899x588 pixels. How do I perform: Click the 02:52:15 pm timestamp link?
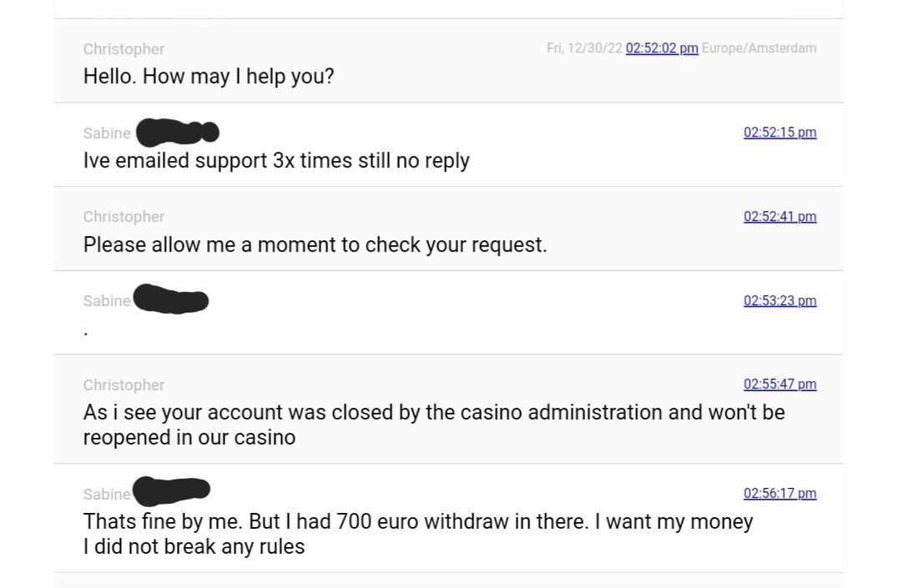pos(780,133)
